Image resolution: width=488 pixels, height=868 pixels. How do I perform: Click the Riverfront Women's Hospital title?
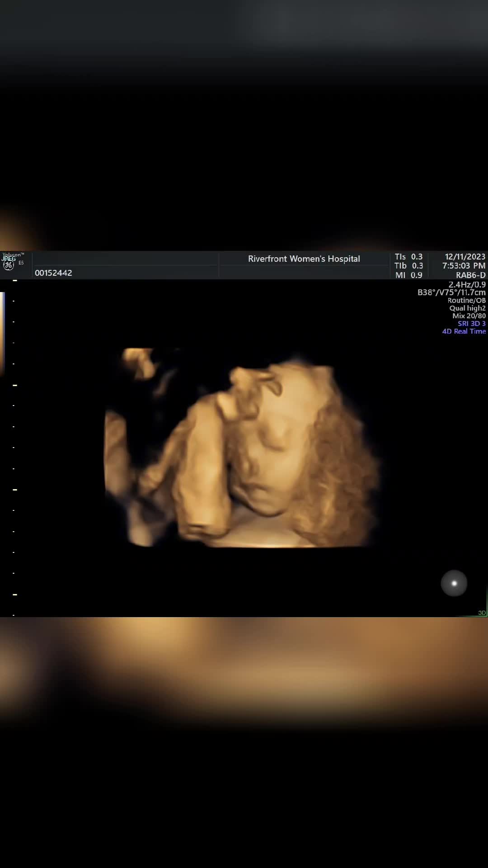pyautogui.click(x=304, y=259)
